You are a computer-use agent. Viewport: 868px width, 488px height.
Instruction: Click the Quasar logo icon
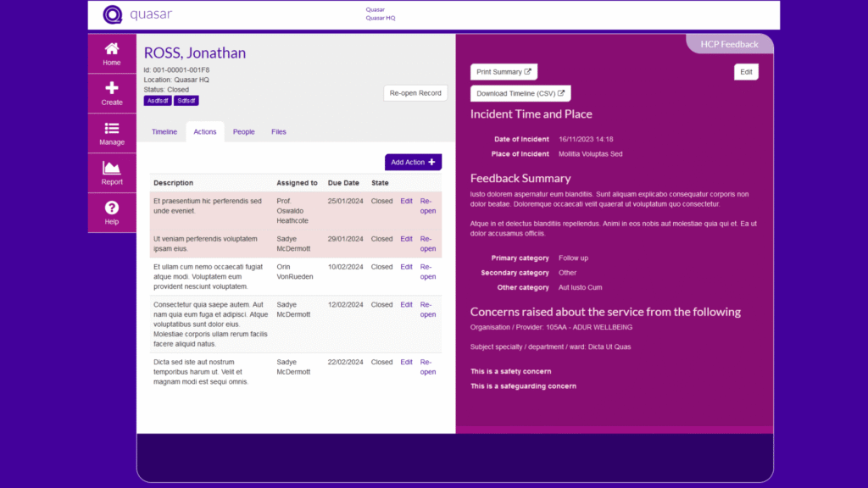point(113,14)
